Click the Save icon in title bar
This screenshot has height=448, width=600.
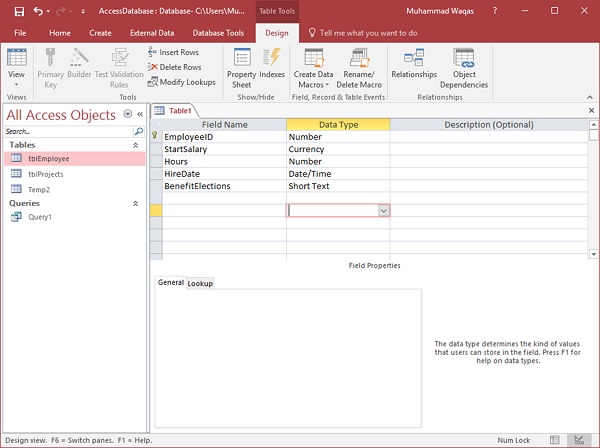[x=19, y=12]
